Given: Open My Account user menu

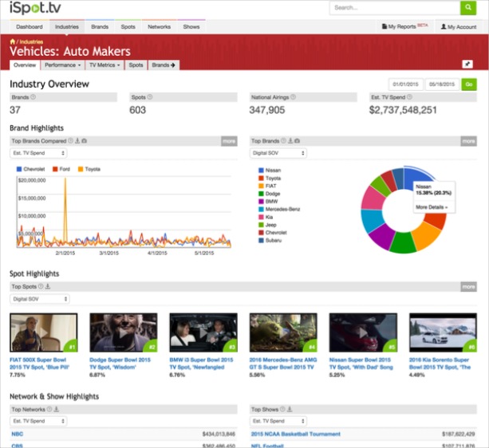Looking at the screenshot, I should click(x=459, y=27).
